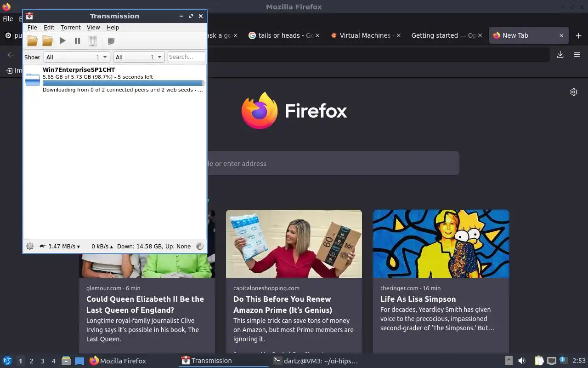This screenshot has height=368, width=588.
Task: Select the Win7EnterpriseSP1CHT torrent name
Action: 79,70
